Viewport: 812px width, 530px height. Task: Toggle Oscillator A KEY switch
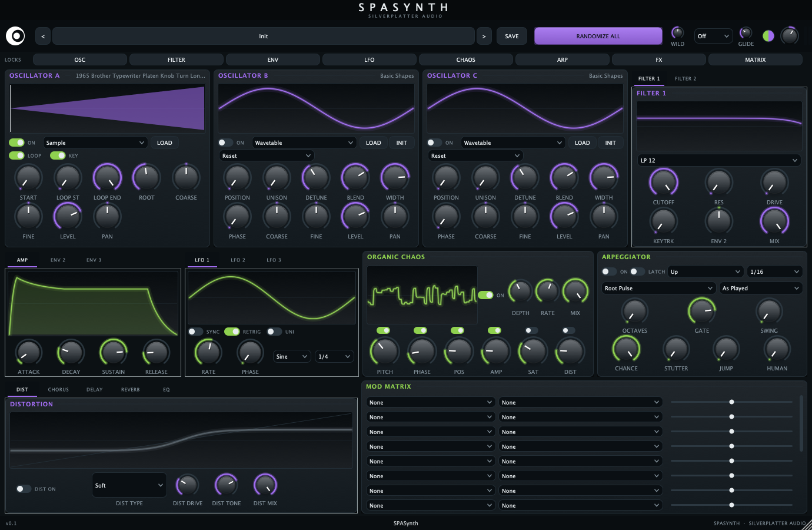(x=58, y=155)
